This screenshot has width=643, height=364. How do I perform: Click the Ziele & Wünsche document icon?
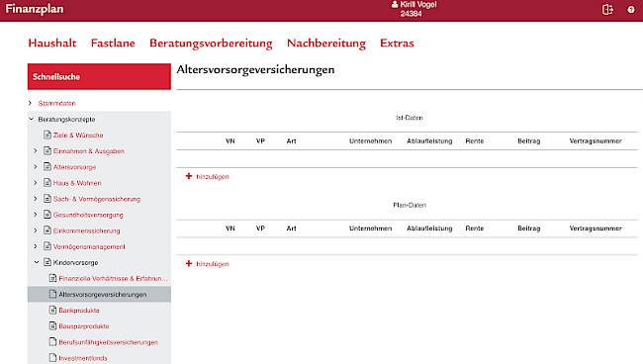point(47,135)
